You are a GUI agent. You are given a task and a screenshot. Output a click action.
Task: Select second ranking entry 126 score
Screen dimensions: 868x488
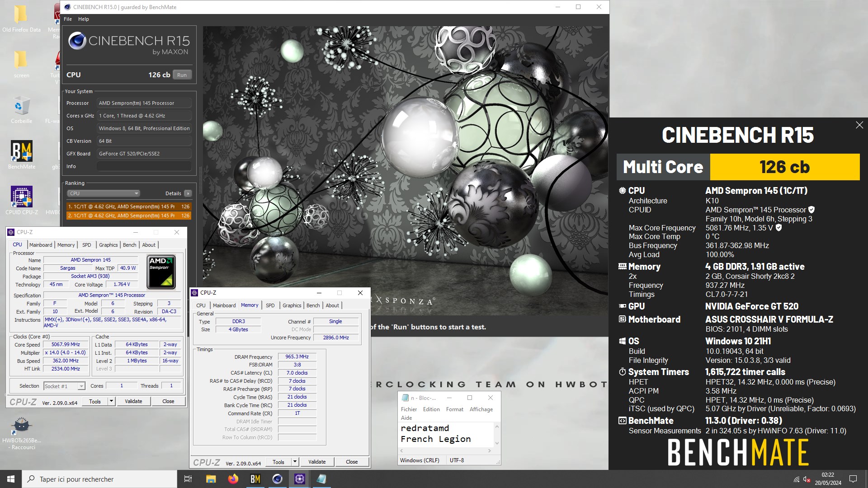[x=129, y=216]
